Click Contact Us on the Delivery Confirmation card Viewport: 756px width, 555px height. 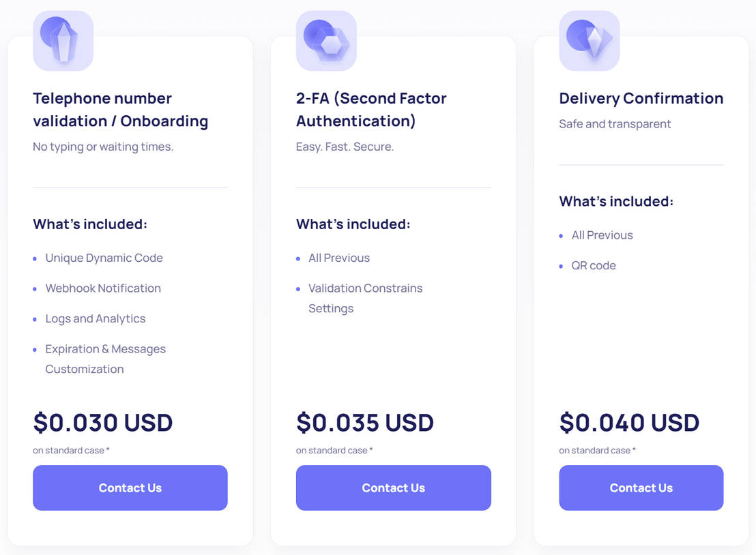(641, 487)
